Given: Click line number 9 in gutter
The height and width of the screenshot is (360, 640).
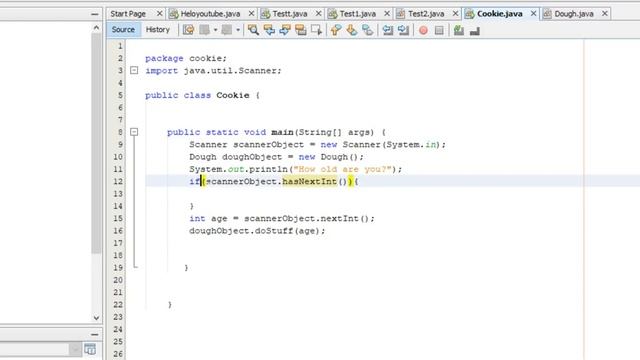Looking at the screenshot, I should click(x=120, y=144).
